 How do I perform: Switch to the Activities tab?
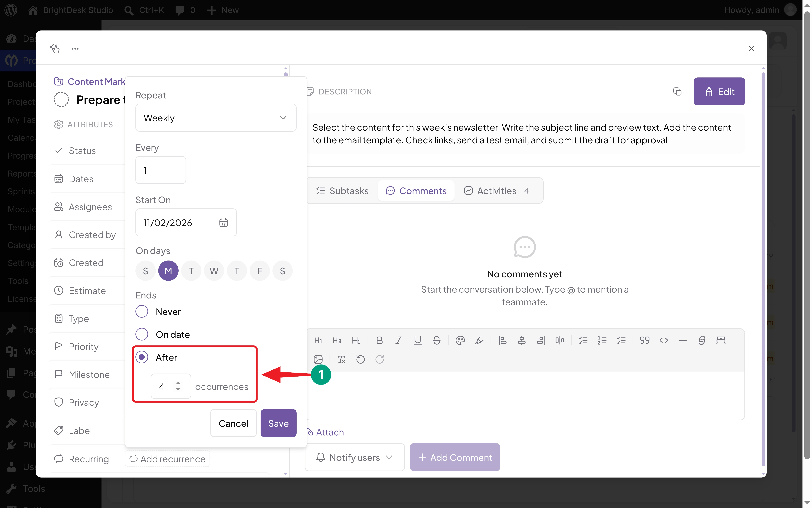[497, 191]
